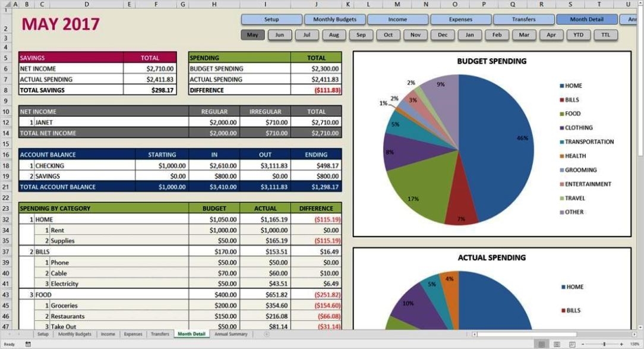Click the Transfers navigation button
The image size is (644, 349).
point(524,19)
